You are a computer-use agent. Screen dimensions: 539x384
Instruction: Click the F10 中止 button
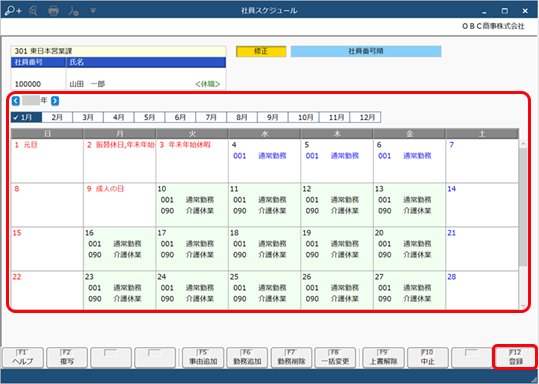click(427, 358)
